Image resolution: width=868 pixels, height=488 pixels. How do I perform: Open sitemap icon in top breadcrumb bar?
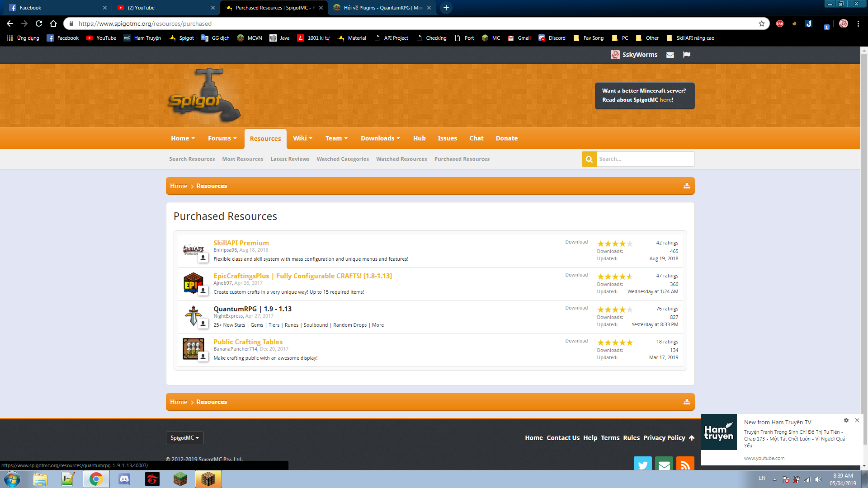coord(686,186)
